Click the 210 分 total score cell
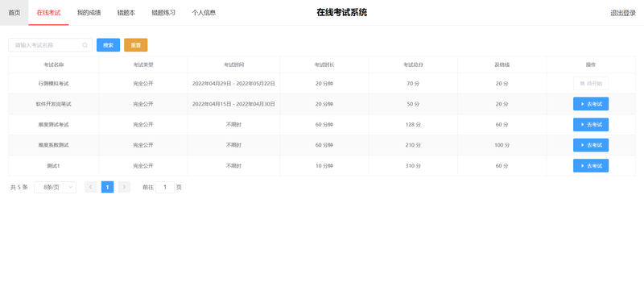This screenshot has width=644, height=299. tap(413, 145)
